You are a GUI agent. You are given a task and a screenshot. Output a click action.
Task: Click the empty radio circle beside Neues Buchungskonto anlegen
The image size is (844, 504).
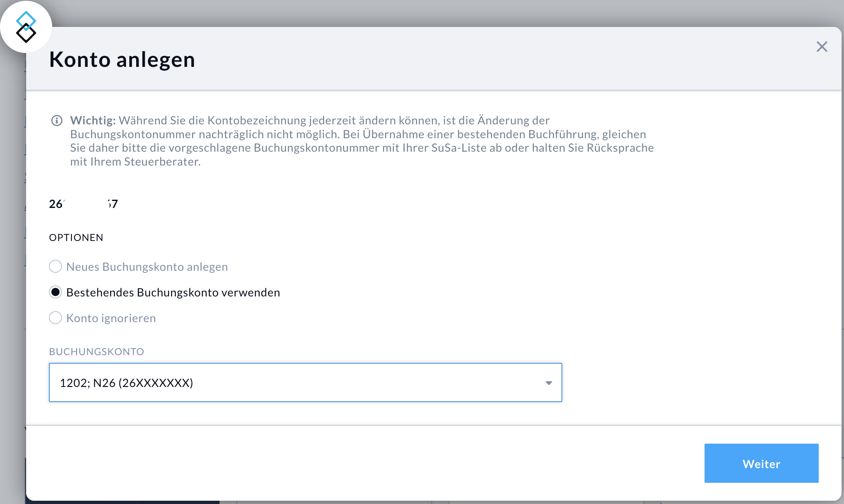click(55, 266)
